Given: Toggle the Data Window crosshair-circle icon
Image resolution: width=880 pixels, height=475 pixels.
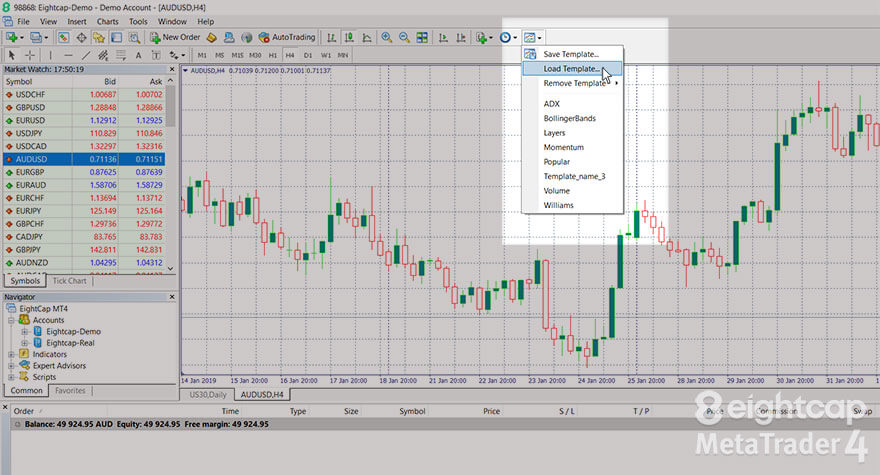Looking at the screenshot, I should tap(81, 38).
